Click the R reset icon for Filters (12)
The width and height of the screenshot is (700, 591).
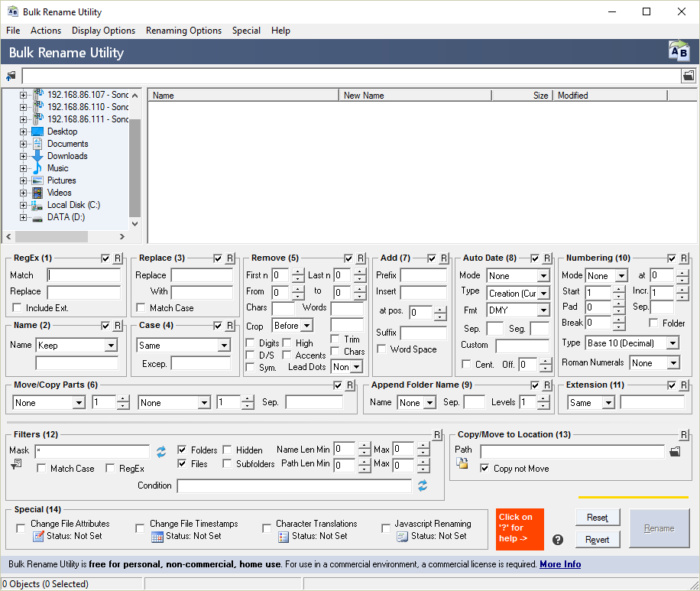click(437, 435)
